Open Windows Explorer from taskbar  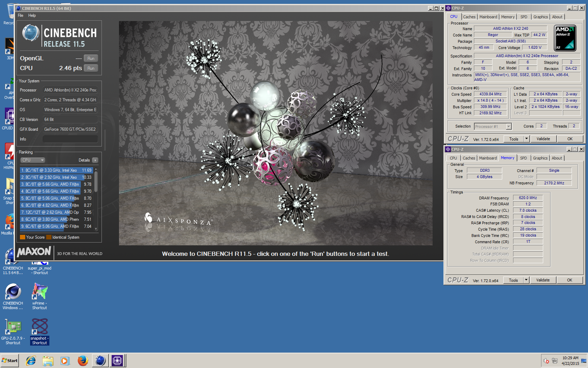[48, 360]
